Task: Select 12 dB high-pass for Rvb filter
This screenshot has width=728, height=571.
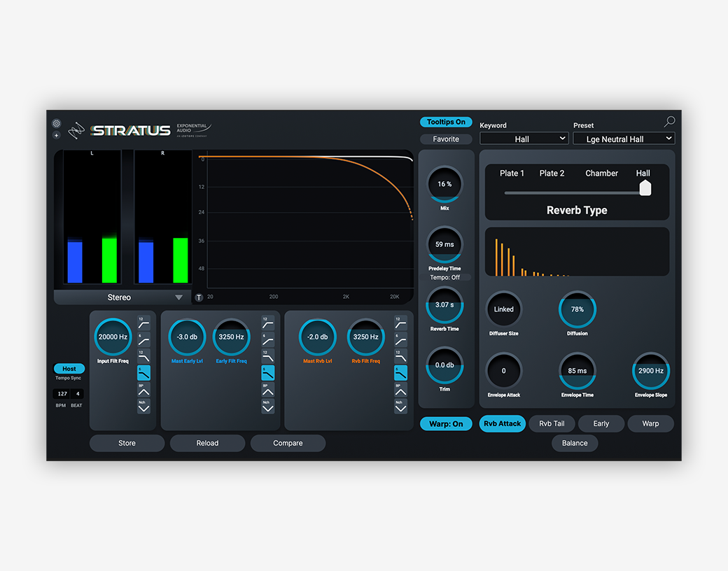Action: pos(400,322)
